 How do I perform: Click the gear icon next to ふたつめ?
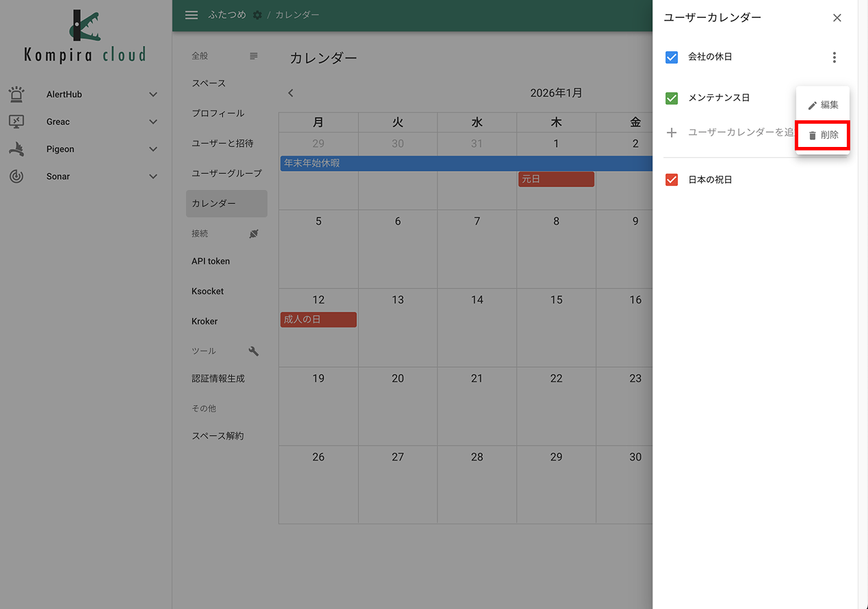257,14
